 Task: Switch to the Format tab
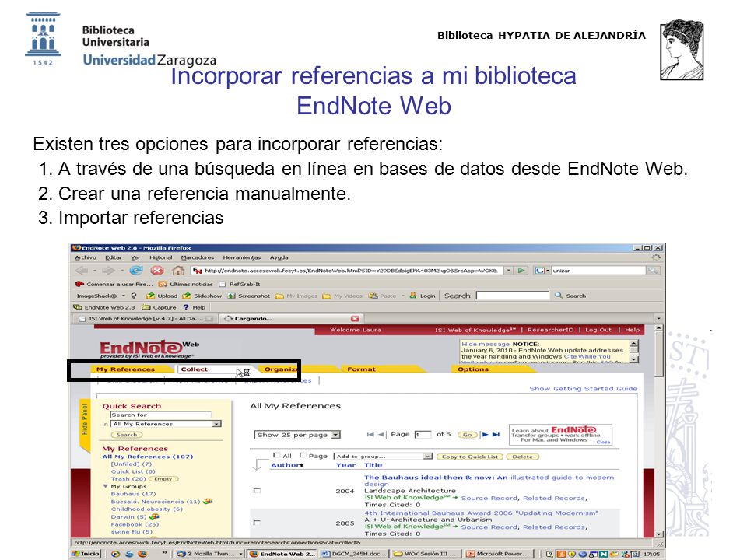[x=361, y=369]
